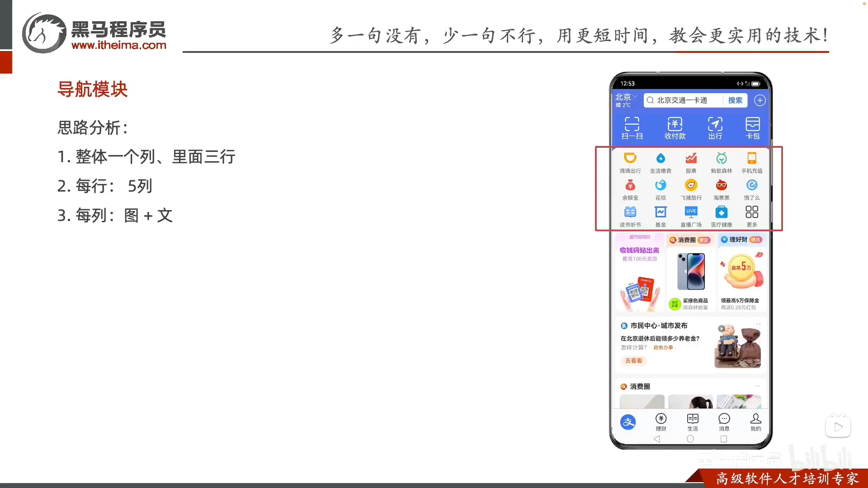Open the 消息 messages tab
The height and width of the screenshot is (488, 868).
pyautogui.click(x=724, y=422)
